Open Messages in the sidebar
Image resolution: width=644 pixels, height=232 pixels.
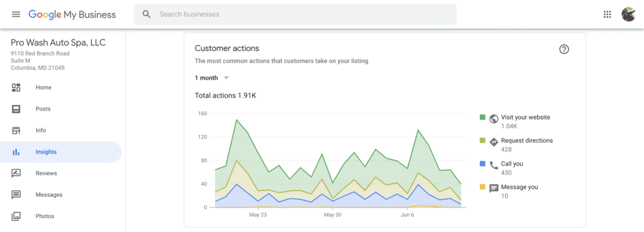click(x=61, y=195)
